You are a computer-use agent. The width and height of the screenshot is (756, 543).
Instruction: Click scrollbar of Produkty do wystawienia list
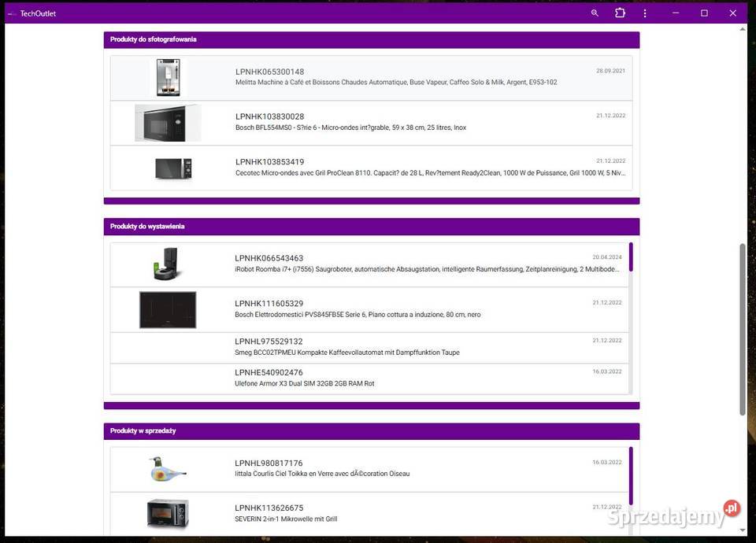pyautogui.click(x=631, y=257)
